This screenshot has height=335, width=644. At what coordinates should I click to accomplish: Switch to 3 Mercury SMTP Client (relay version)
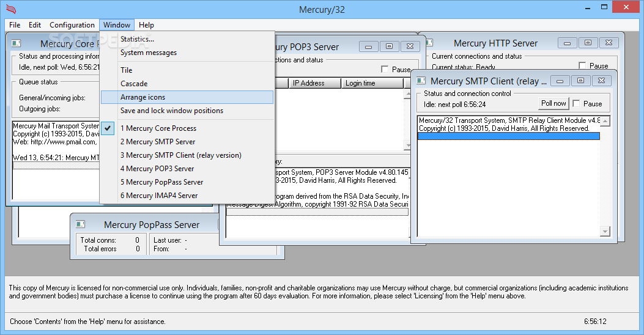pos(187,155)
